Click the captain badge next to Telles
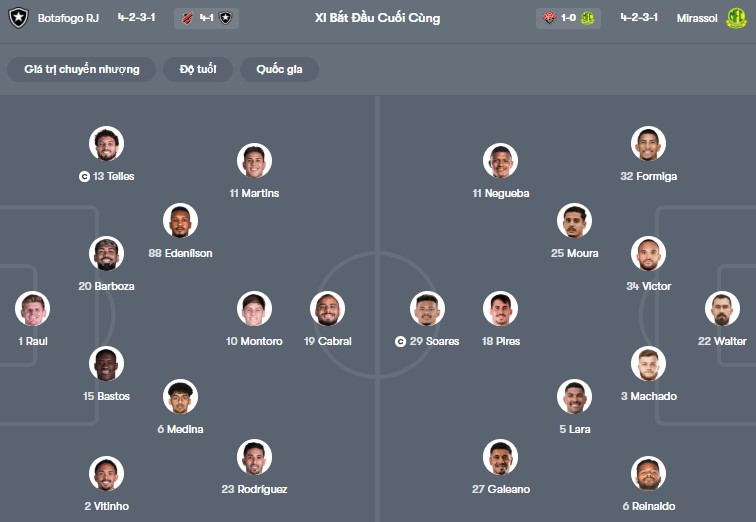The height and width of the screenshot is (522, 756). (x=84, y=176)
